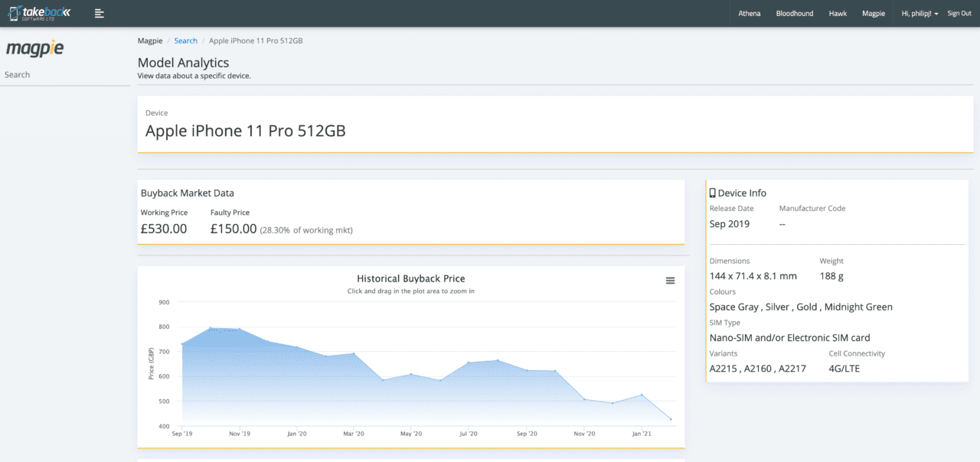Click the phone icon beside Device Info

pyautogui.click(x=712, y=194)
